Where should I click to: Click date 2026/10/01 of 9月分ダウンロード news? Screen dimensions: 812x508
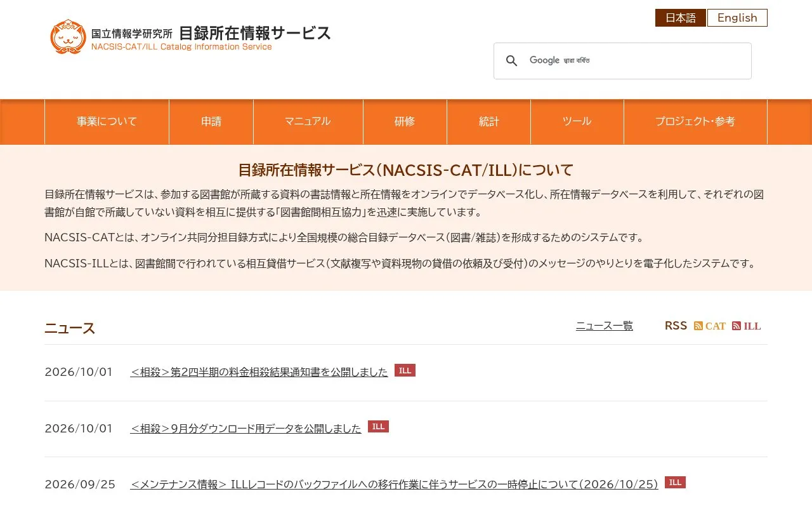pyautogui.click(x=79, y=429)
